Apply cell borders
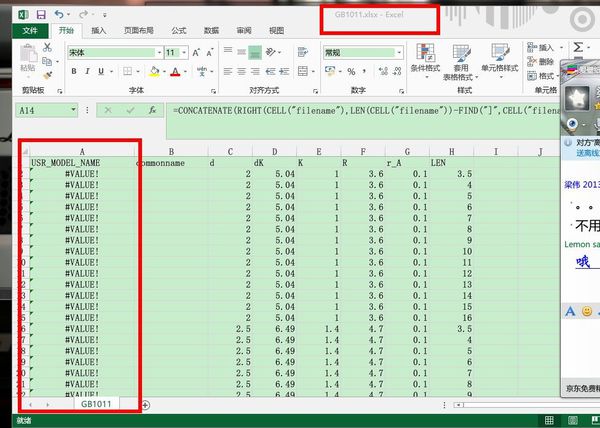The height and width of the screenshot is (428, 600). (x=127, y=71)
